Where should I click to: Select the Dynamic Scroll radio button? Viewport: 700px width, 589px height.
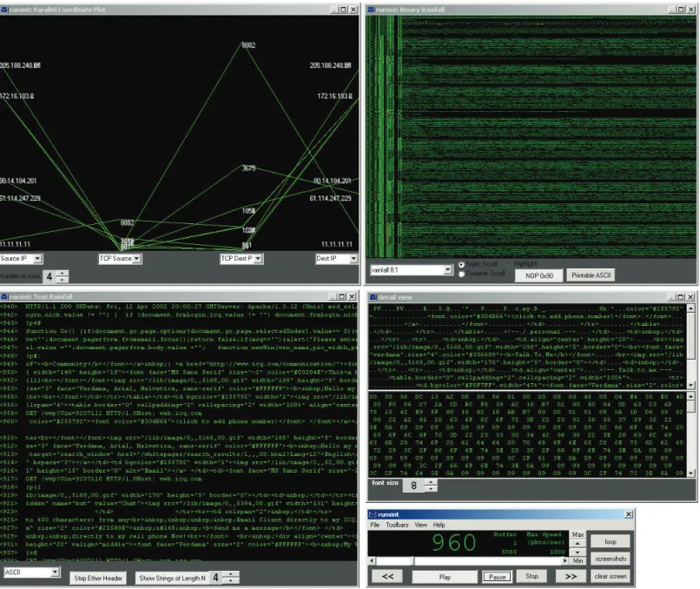462,274
